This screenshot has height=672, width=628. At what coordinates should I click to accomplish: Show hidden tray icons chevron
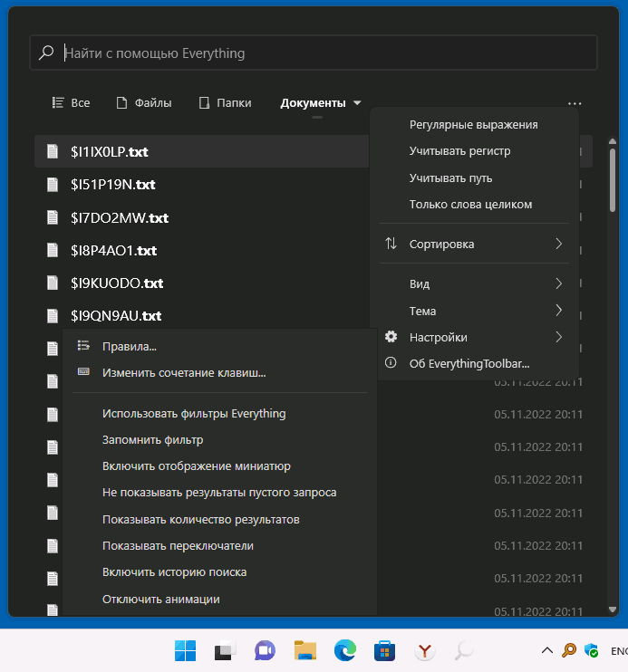[547, 650]
